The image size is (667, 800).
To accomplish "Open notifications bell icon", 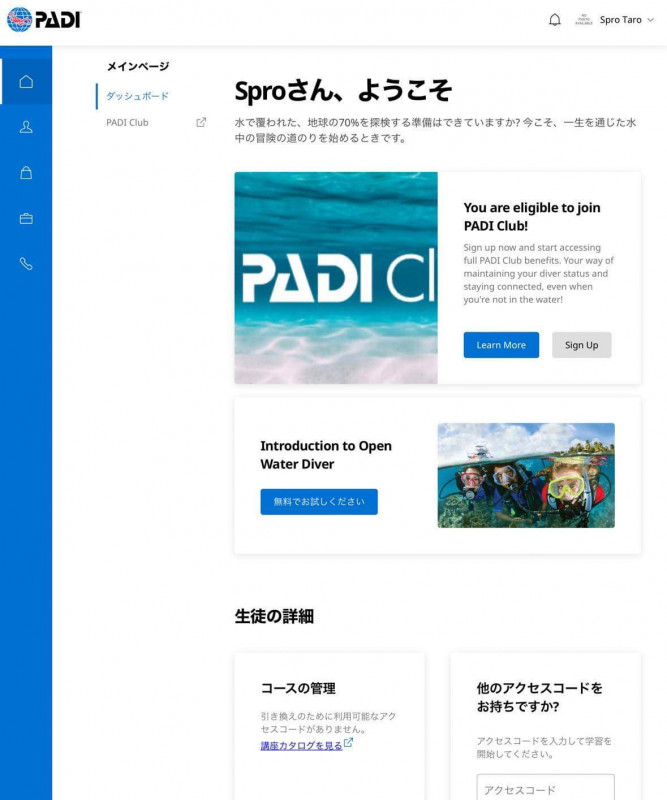I will (x=555, y=20).
